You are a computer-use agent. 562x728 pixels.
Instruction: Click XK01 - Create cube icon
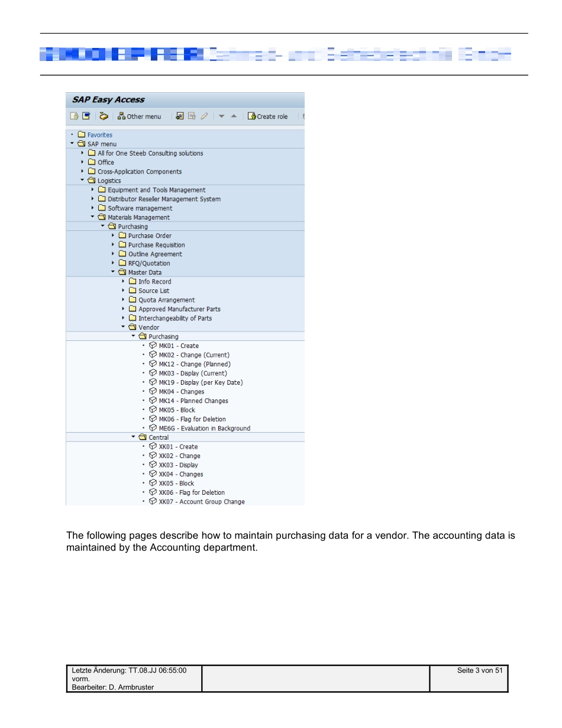(x=153, y=446)
